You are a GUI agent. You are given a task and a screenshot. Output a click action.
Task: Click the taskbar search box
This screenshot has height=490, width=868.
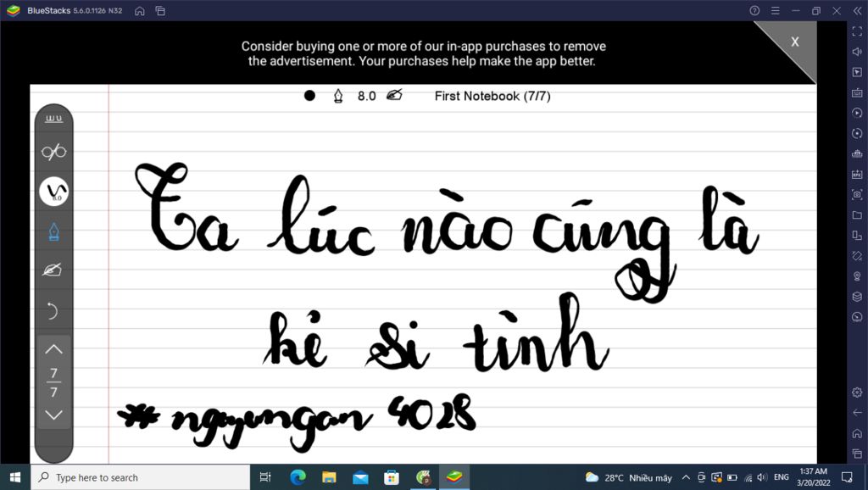click(x=140, y=477)
